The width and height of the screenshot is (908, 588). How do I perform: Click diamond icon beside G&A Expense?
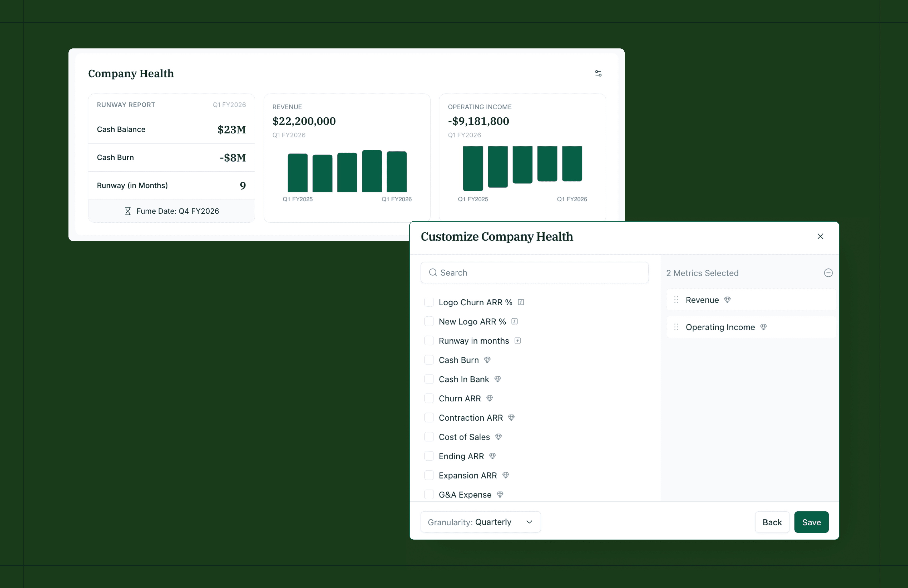tap(500, 495)
